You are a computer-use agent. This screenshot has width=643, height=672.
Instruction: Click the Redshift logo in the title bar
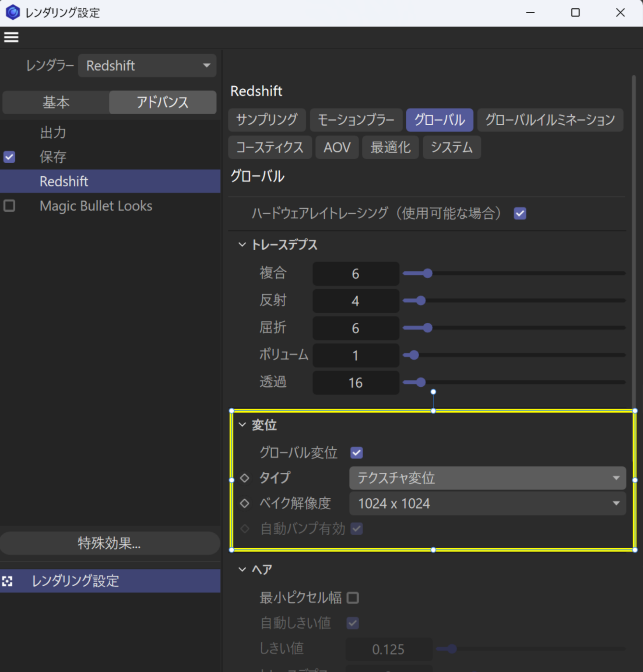12,12
